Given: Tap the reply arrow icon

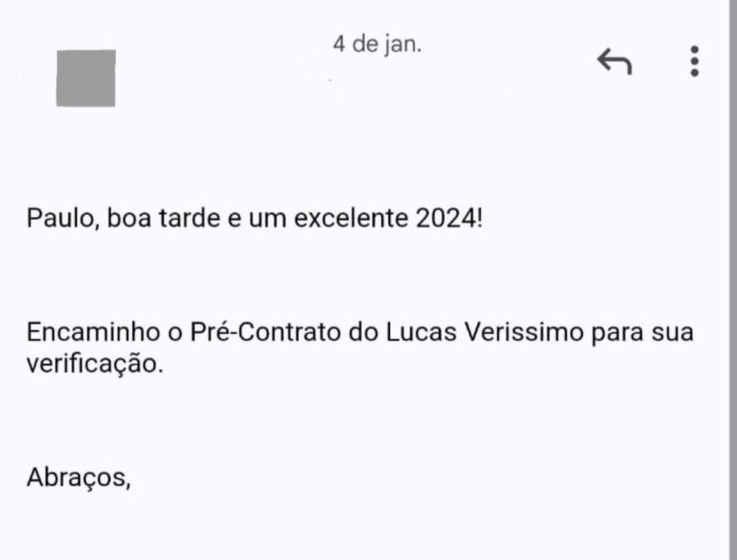Looking at the screenshot, I should pyautogui.click(x=614, y=60).
